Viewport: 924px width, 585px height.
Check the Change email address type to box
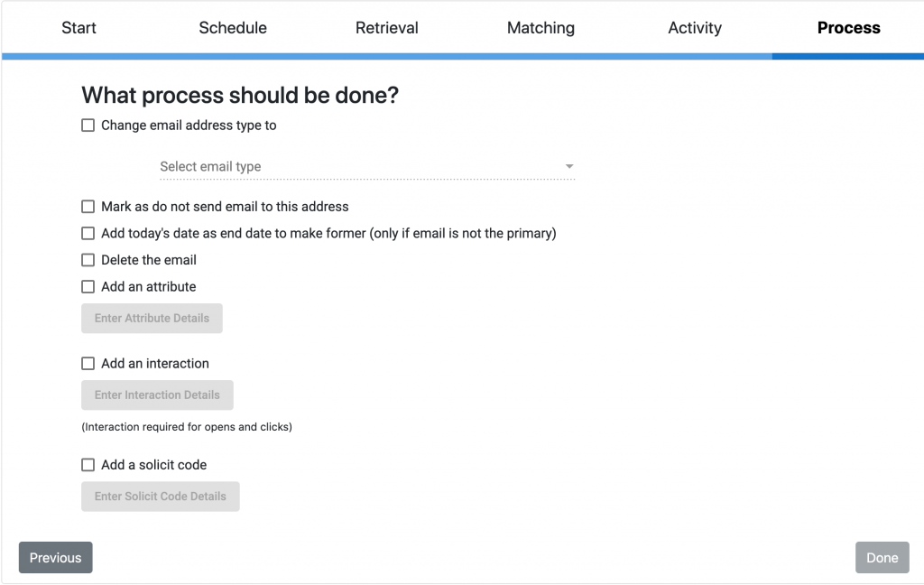(x=88, y=125)
